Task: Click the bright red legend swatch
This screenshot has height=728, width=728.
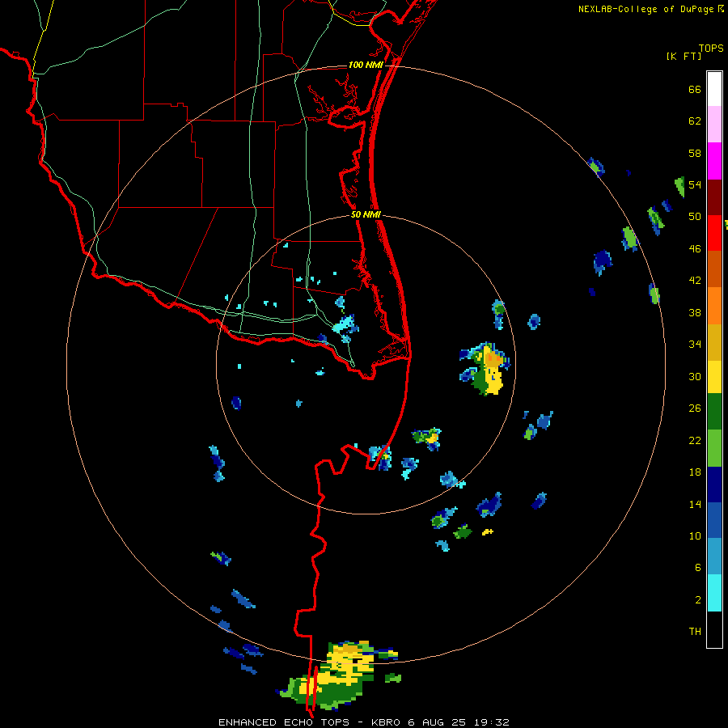Action: point(714,234)
